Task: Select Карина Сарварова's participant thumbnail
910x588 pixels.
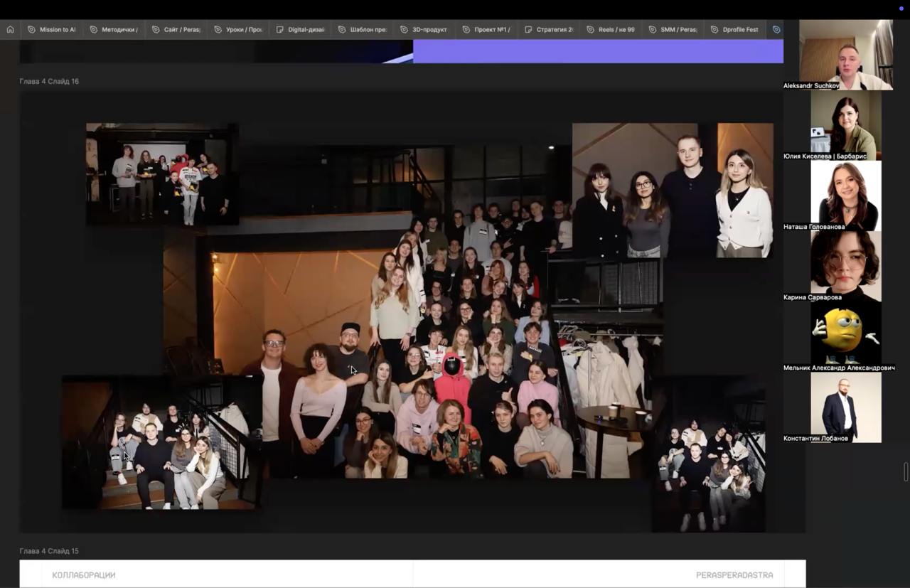Action: [x=846, y=263]
